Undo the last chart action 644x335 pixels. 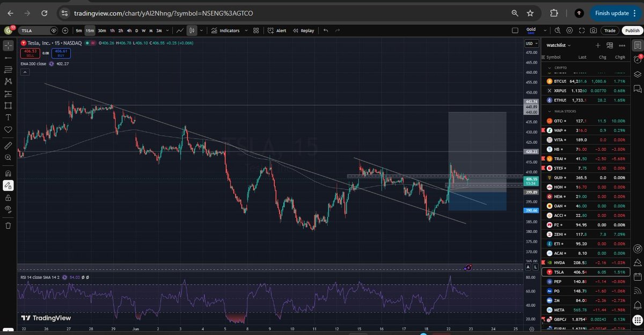pyautogui.click(x=326, y=31)
